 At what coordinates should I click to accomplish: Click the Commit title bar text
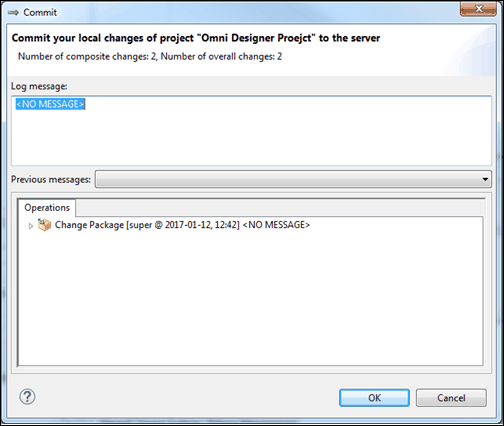pyautogui.click(x=40, y=13)
